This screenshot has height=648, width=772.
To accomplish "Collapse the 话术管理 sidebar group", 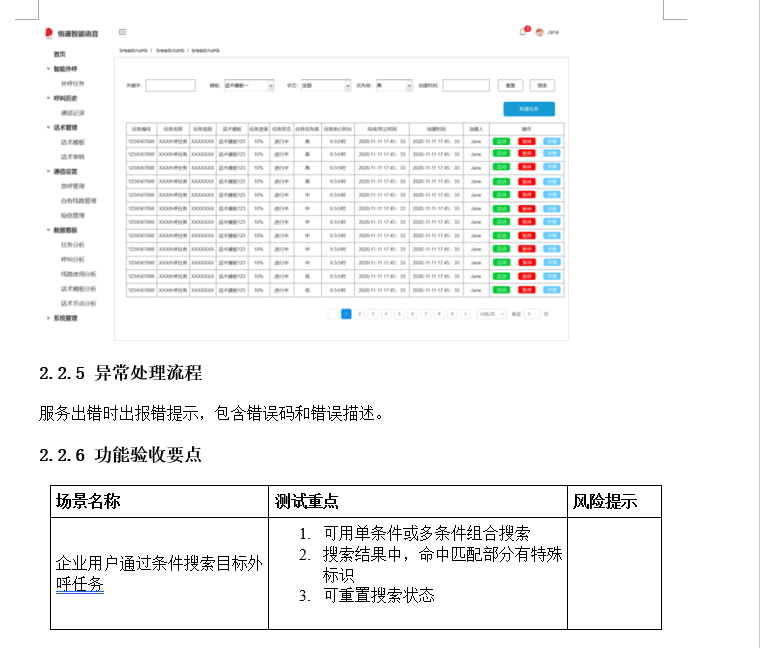I will coord(48,127).
